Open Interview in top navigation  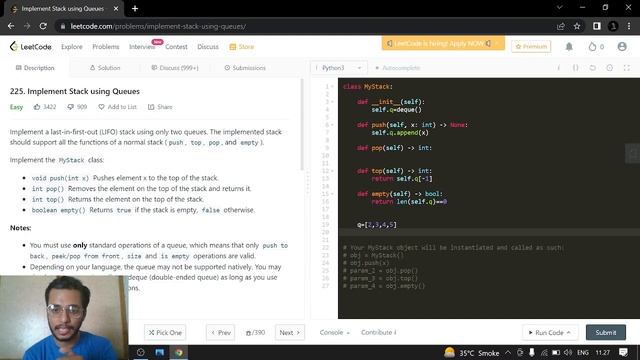tap(142, 47)
